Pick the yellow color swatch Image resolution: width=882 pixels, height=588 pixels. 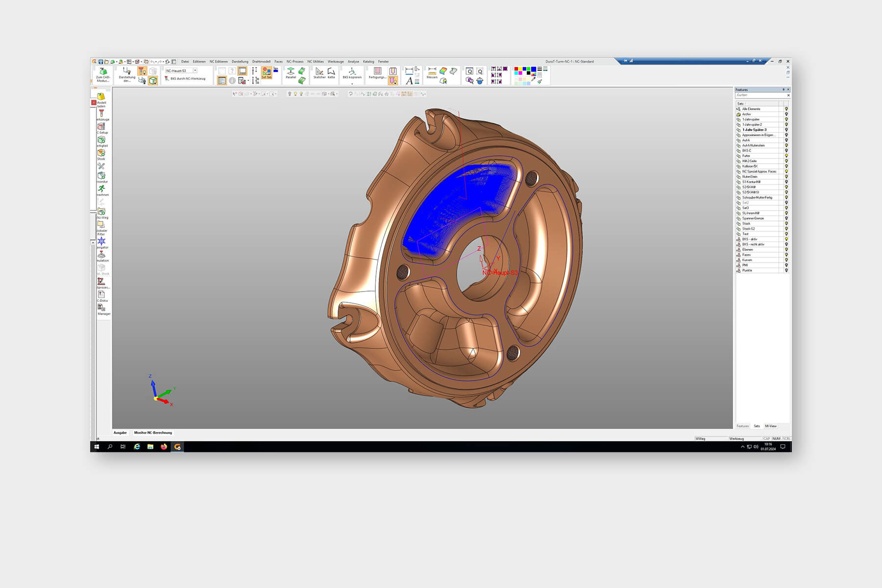point(520,69)
